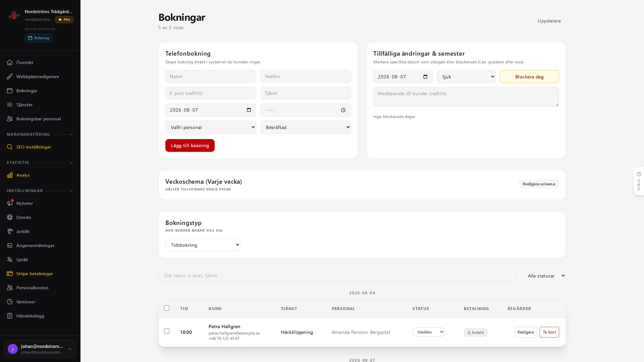The height and width of the screenshot is (362, 644).
Task: Click the Översikt home icon
Action: click(10, 62)
